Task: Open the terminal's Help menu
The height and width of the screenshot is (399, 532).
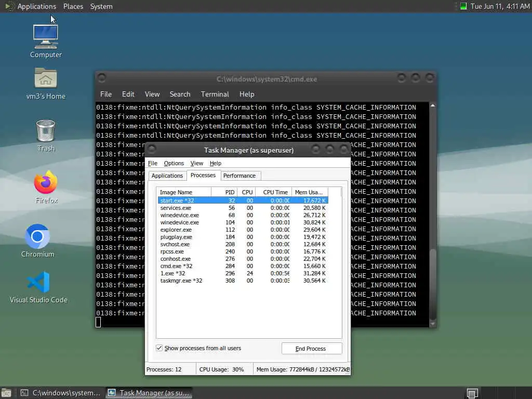Action: [247, 95]
